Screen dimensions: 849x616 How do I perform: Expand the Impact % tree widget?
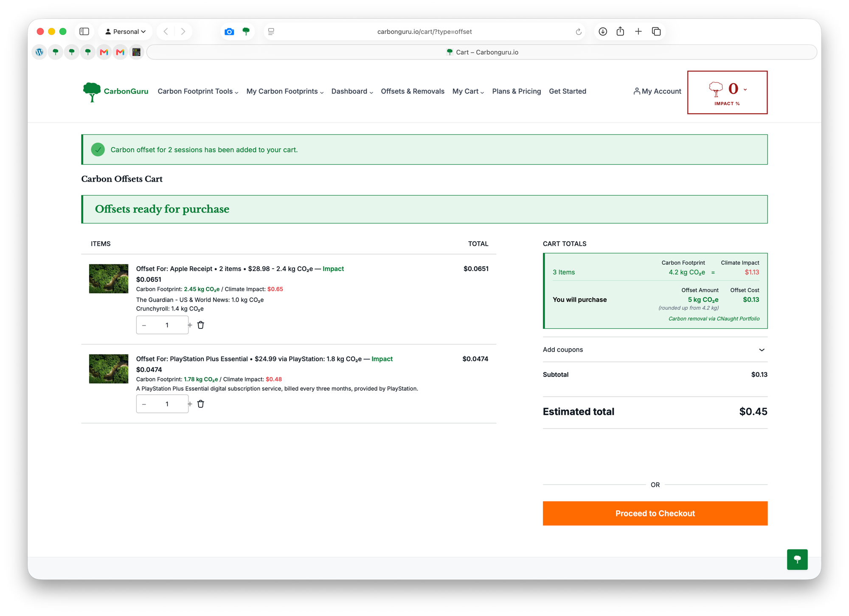(727, 92)
